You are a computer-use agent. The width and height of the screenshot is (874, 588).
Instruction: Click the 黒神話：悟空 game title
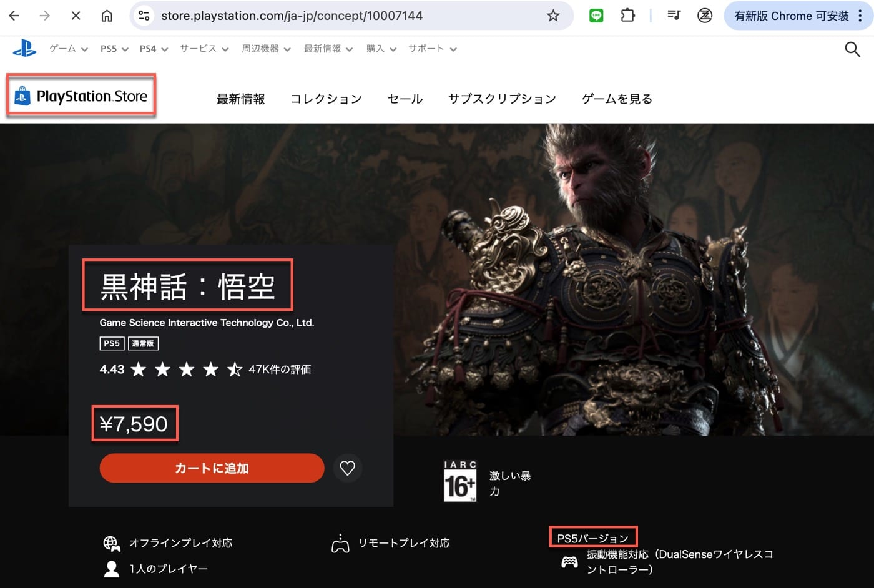[x=187, y=287]
